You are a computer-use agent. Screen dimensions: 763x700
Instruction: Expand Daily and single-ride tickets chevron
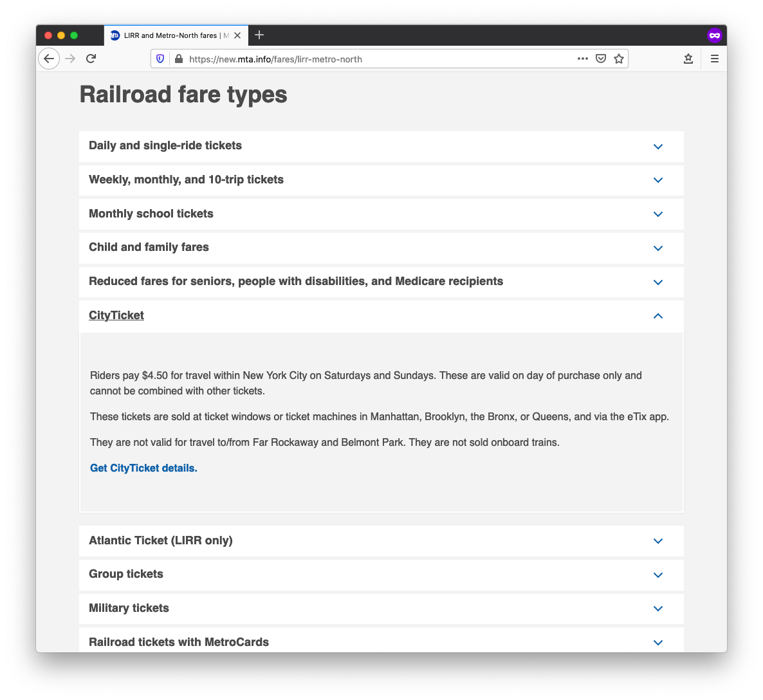658,147
